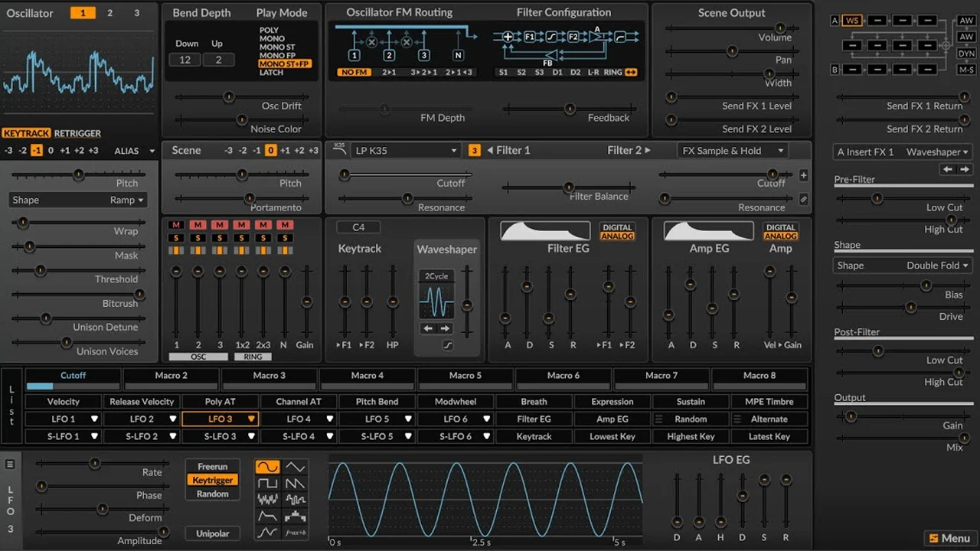Click the WS insert slot in the effects grid
The image size is (980, 551).
click(x=852, y=21)
